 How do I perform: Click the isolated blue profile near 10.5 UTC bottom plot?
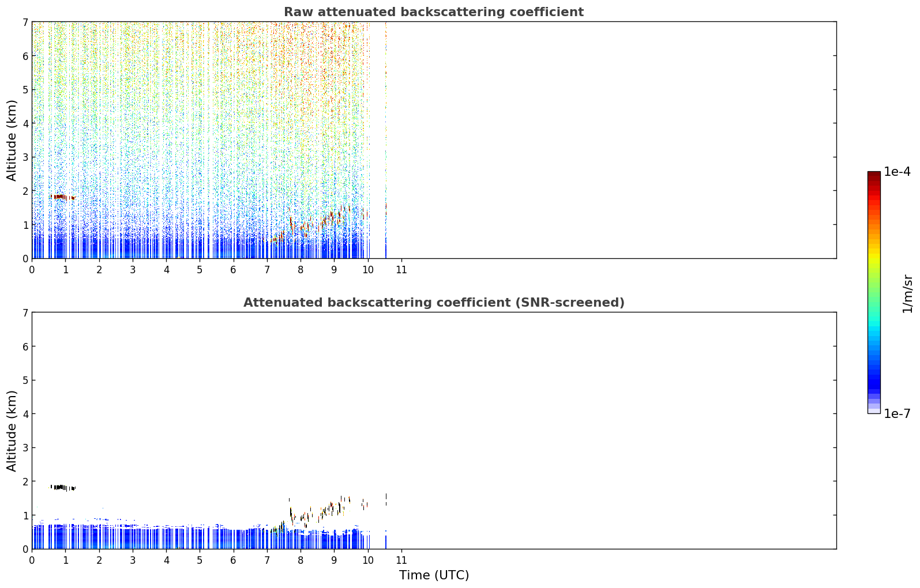(x=386, y=541)
